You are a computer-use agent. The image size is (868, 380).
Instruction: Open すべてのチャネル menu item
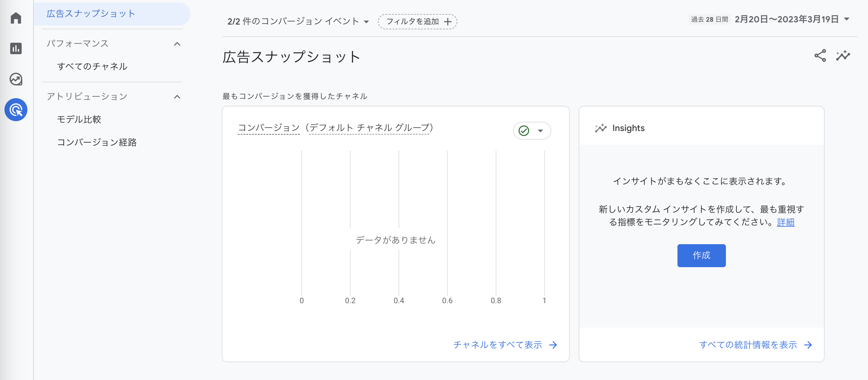(92, 66)
